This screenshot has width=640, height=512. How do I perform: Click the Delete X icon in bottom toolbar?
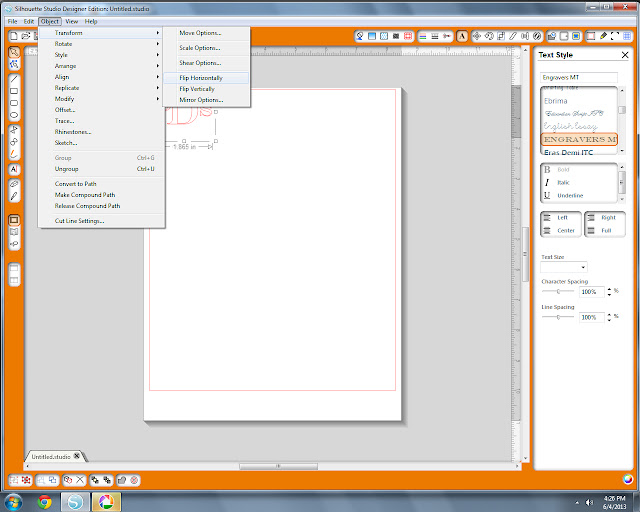pyautogui.click(x=80, y=480)
